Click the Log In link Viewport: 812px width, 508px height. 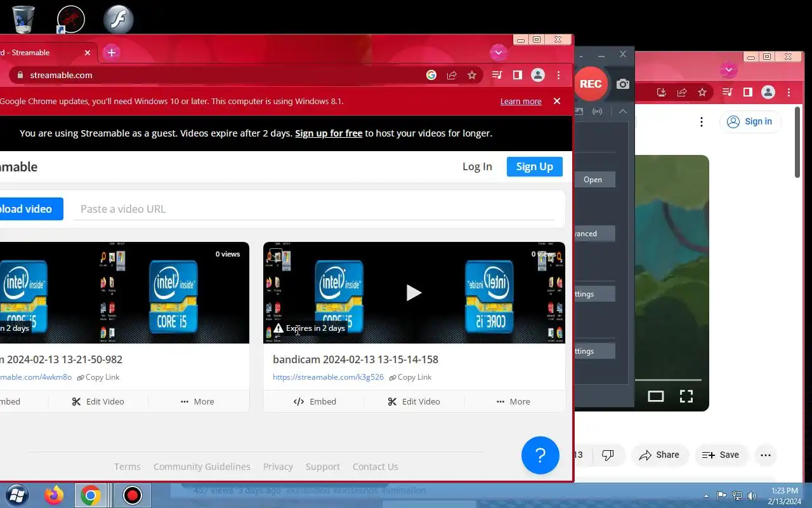(477, 166)
